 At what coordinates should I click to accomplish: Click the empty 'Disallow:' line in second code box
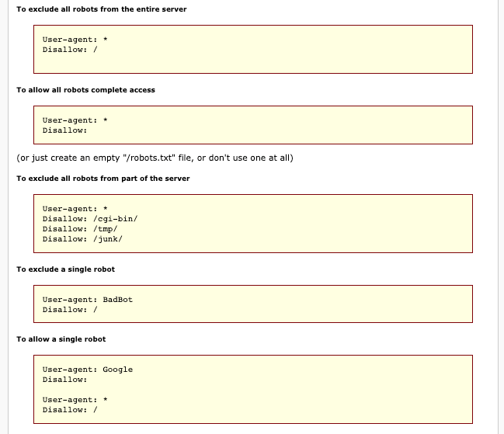pos(65,130)
